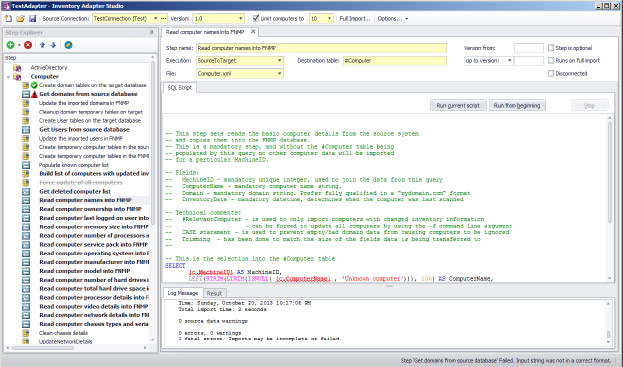Open the Execution SourceToTarget dropdown

click(x=279, y=61)
